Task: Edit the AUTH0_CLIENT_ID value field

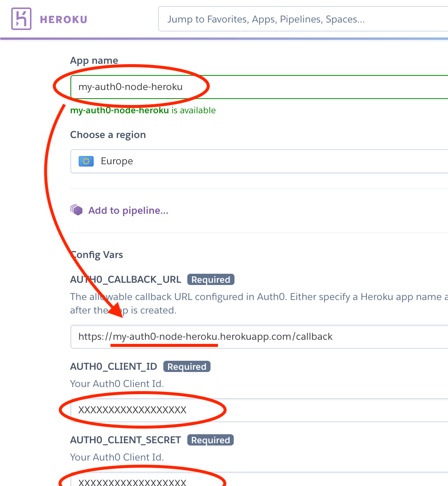Action: (259, 410)
